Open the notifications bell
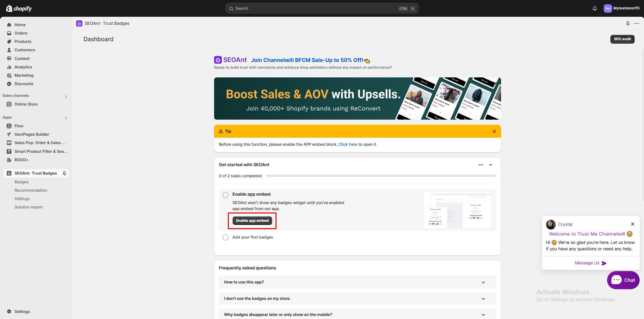The width and height of the screenshot is (644, 319). (x=594, y=8)
